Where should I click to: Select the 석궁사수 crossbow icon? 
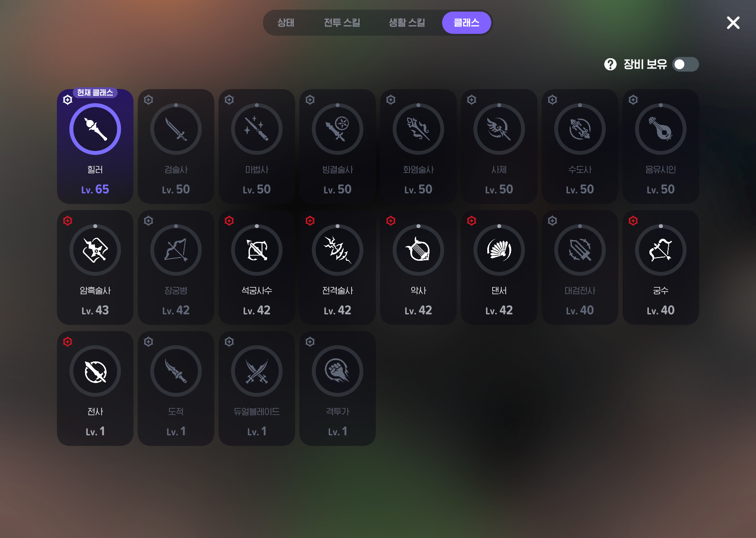click(257, 250)
